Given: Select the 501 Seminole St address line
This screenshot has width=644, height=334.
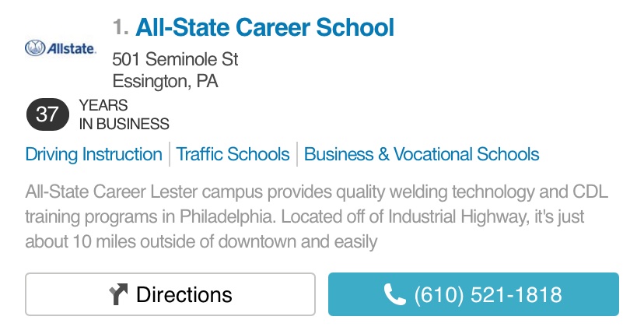Looking at the screenshot, I should tap(175, 59).
